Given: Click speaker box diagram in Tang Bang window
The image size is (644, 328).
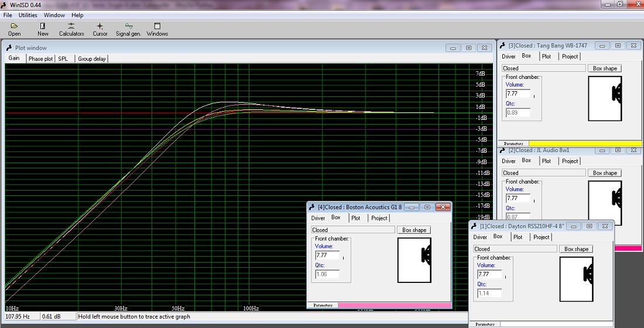Looking at the screenshot, I should 605,99.
